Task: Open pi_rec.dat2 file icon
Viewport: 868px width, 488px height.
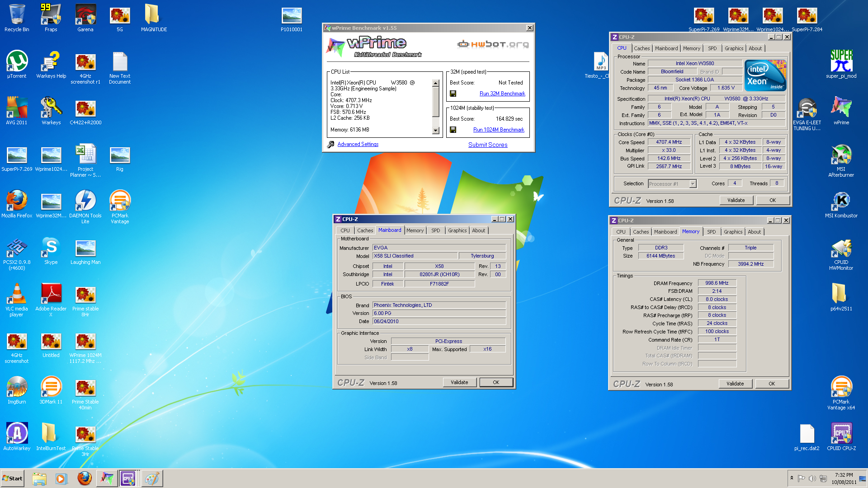Action: (807, 437)
